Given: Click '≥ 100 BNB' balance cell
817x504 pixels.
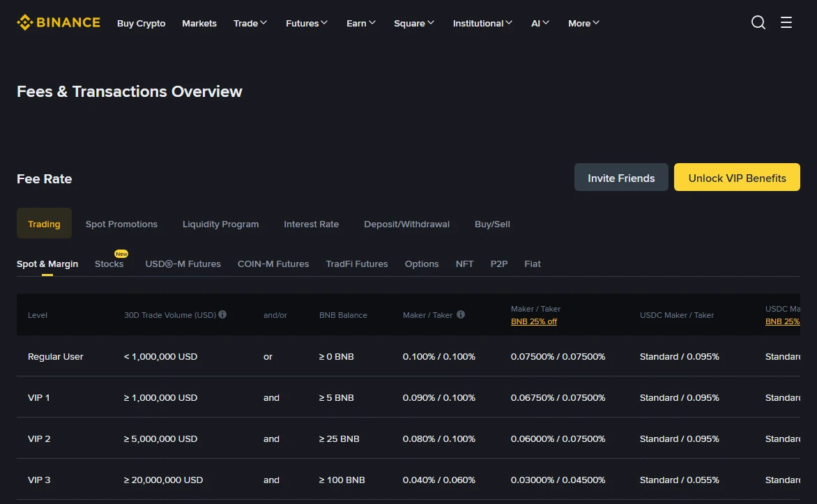Looking at the screenshot, I should tap(342, 480).
